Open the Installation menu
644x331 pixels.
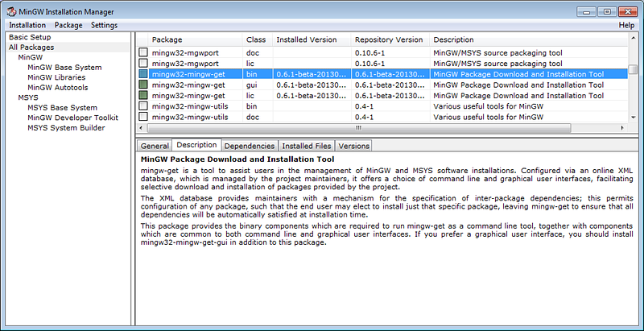click(x=27, y=25)
